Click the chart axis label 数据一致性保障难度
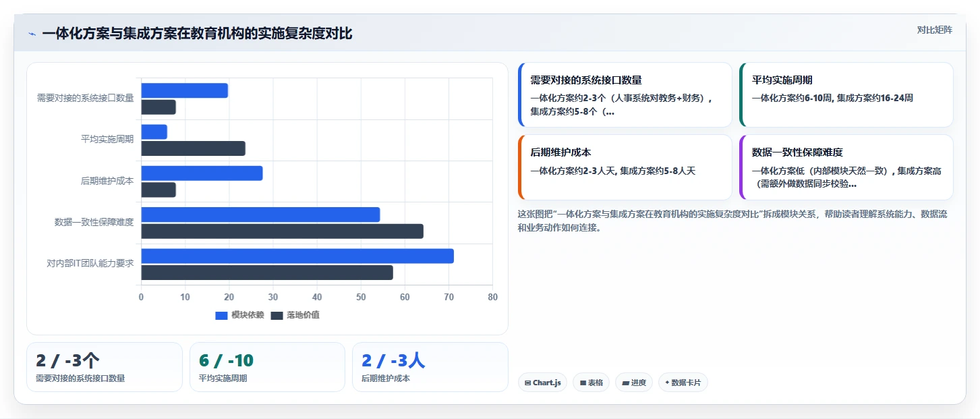980x419 pixels. coord(94,222)
